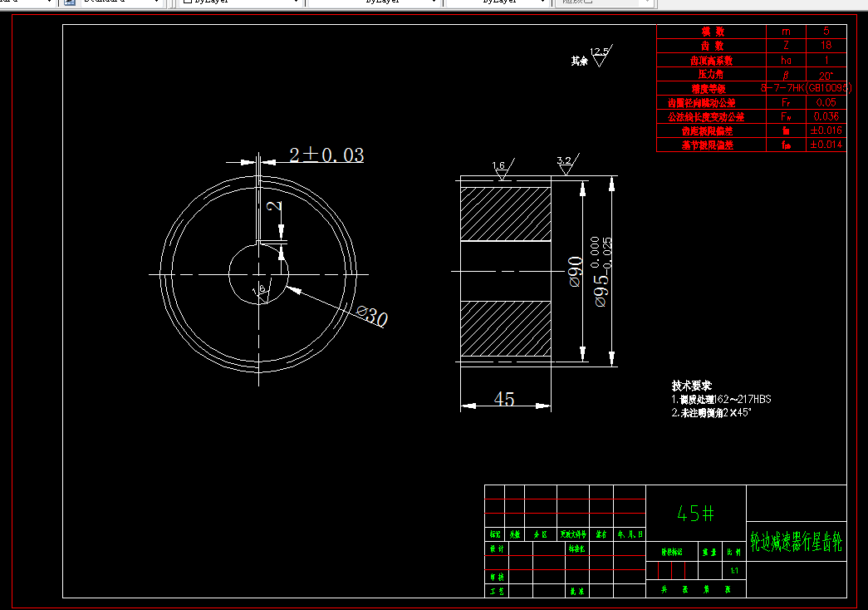This screenshot has width=868, height=610.
Task: Select the 比例 cell in title block
Action: 734,553
